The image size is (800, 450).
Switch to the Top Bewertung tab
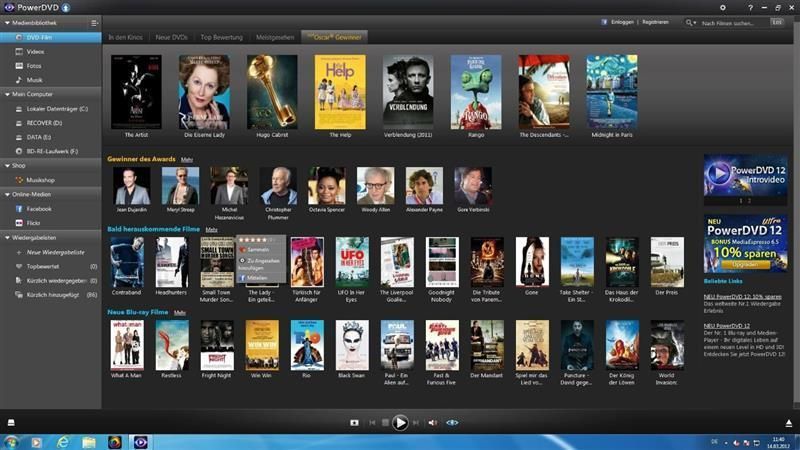(x=221, y=37)
